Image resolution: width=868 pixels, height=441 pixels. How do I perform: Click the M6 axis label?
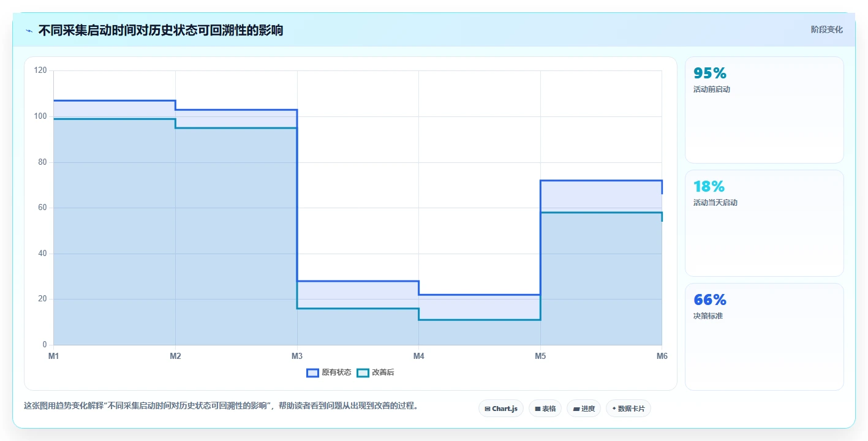tap(662, 356)
